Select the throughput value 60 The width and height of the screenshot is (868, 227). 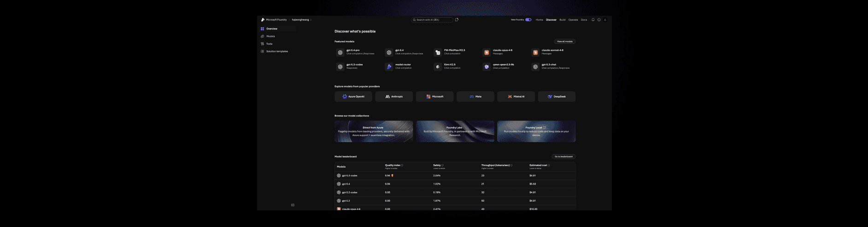coord(483,201)
